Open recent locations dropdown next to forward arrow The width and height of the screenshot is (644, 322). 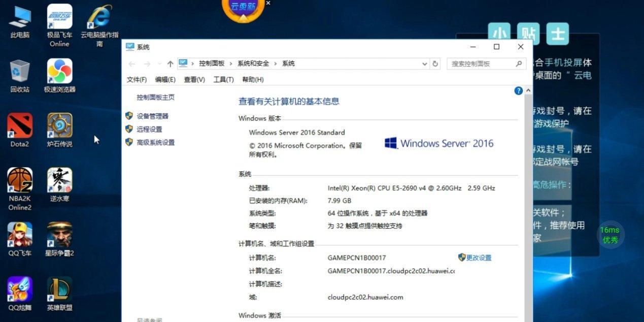coord(159,64)
